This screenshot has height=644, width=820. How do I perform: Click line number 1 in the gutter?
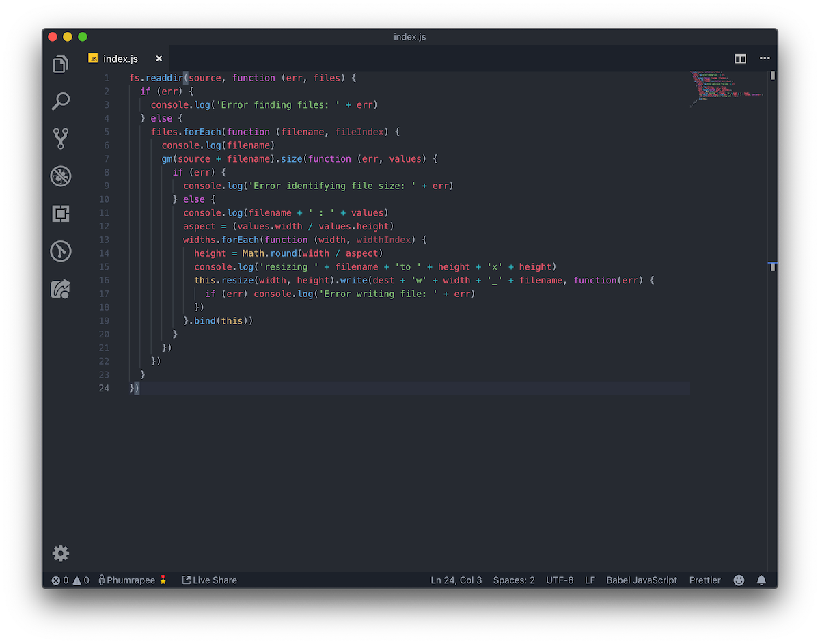[107, 78]
